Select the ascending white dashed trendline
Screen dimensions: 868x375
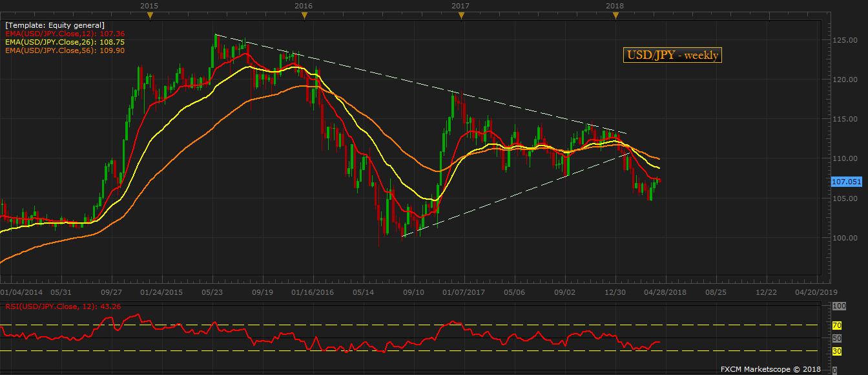(x=517, y=194)
